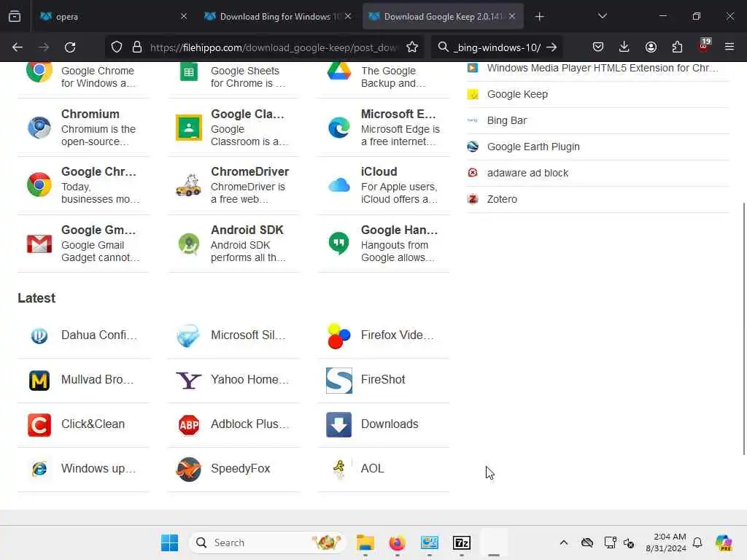Click the ChromeDriver taxi icon

point(189,185)
